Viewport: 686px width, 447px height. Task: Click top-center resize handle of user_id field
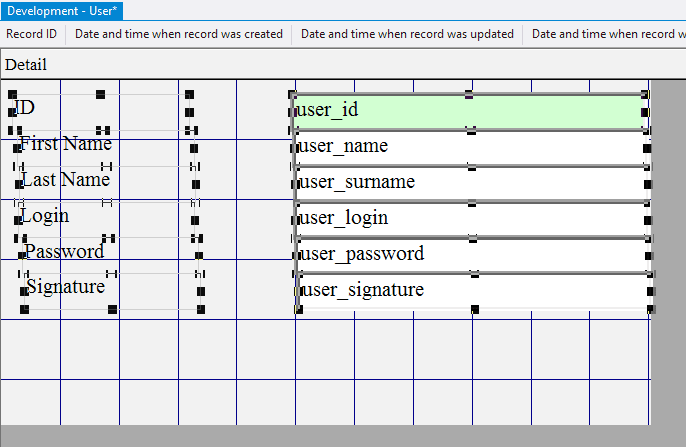tap(469, 94)
